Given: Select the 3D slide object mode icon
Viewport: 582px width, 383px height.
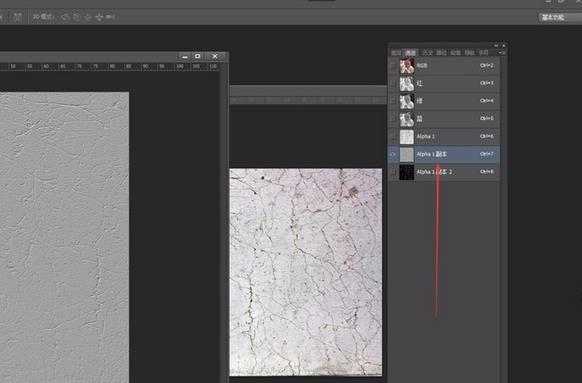Looking at the screenshot, I should click(99, 17).
